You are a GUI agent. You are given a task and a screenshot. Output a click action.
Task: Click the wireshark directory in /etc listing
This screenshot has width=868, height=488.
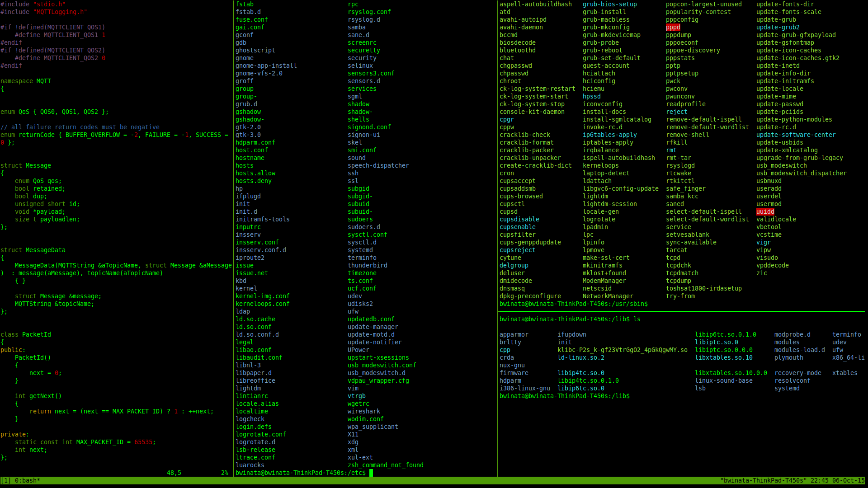(x=363, y=411)
